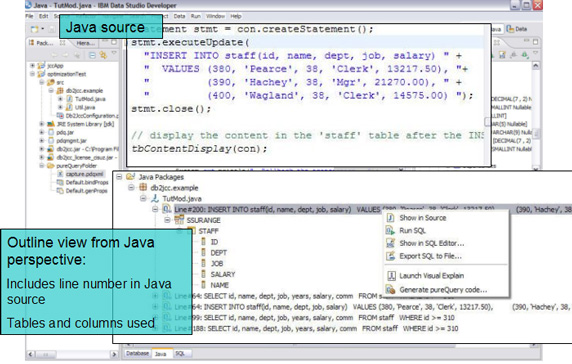Select optimizationTest project icon
The width and height of the screenshot is (572, 364).
(41, 74)
